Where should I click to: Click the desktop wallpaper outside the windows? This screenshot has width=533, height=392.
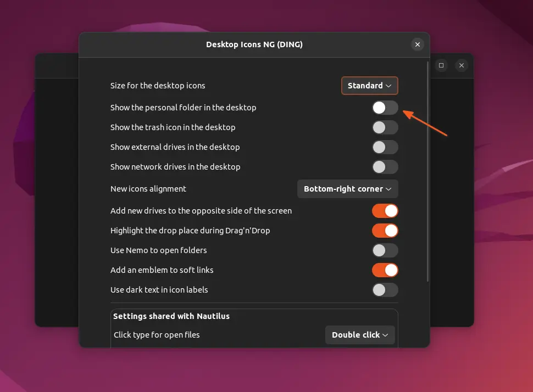point(495,220)
